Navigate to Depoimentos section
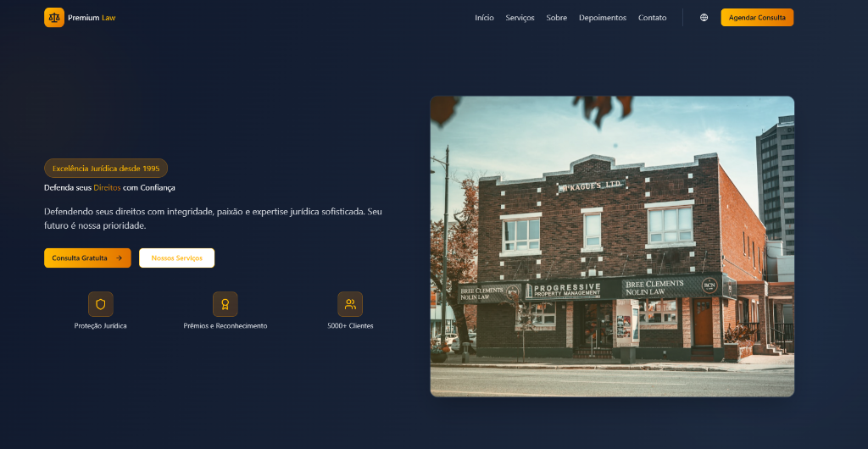The width and height of the screenshot is (868, 449). point(603,18)
